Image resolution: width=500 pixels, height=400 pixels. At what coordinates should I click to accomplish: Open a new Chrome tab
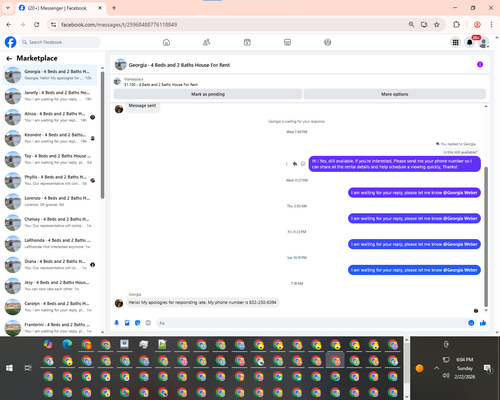coord(114,8)
